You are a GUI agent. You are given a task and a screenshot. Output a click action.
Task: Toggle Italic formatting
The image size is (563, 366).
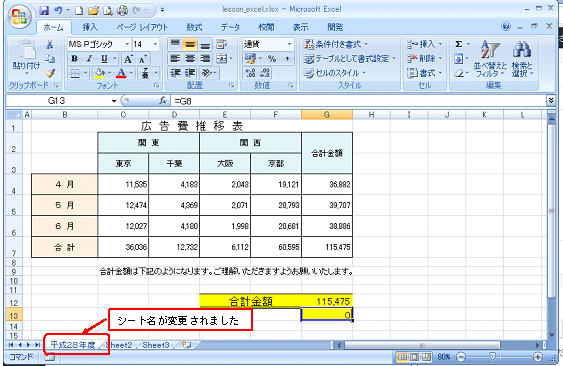[89, 59]
